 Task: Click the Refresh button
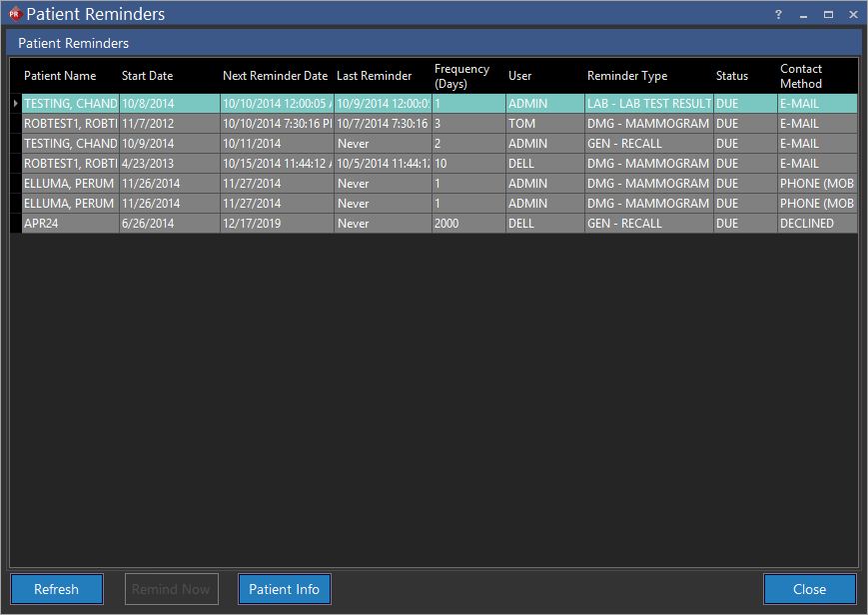pos(56,589)
